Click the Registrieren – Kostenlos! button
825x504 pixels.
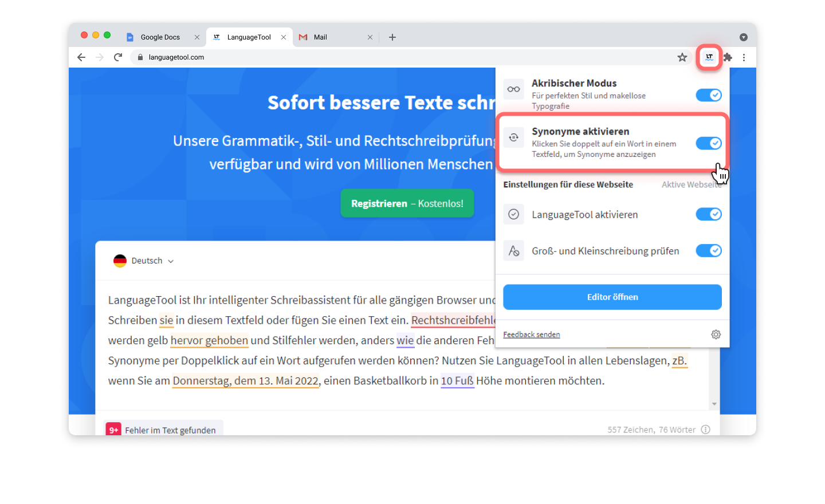coord(407,203)
